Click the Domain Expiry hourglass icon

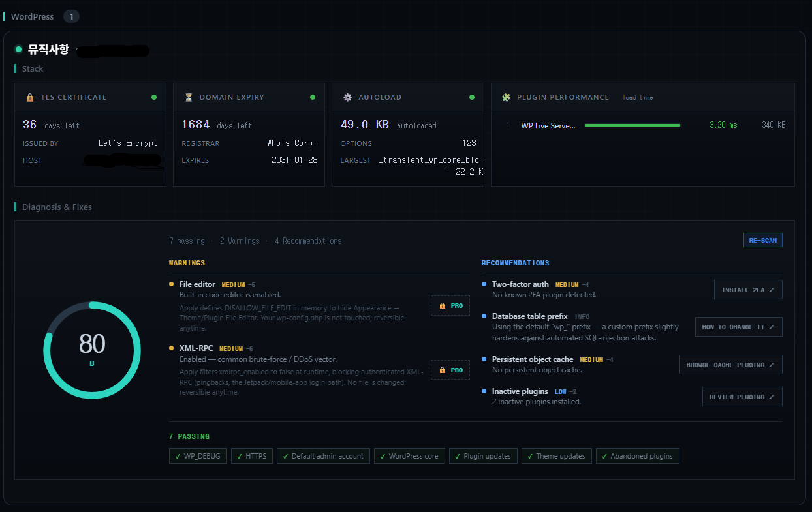coord(189,97)
